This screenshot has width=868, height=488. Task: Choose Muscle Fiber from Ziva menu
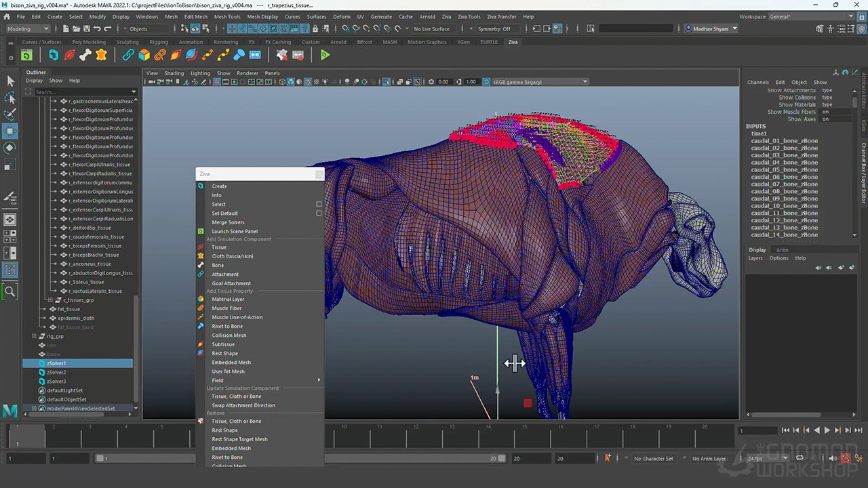226,308
